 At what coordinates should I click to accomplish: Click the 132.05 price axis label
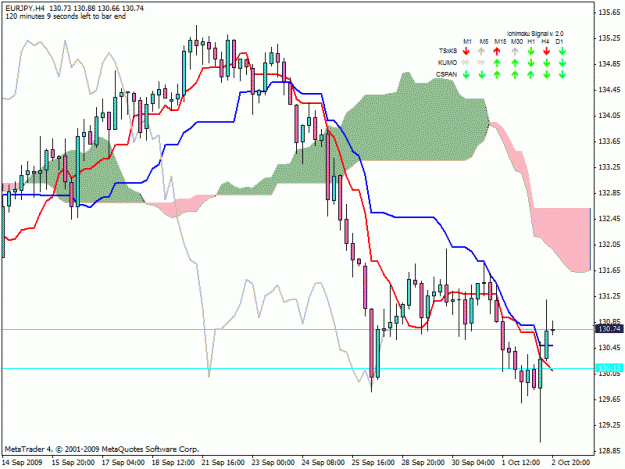tap(609, 245)
